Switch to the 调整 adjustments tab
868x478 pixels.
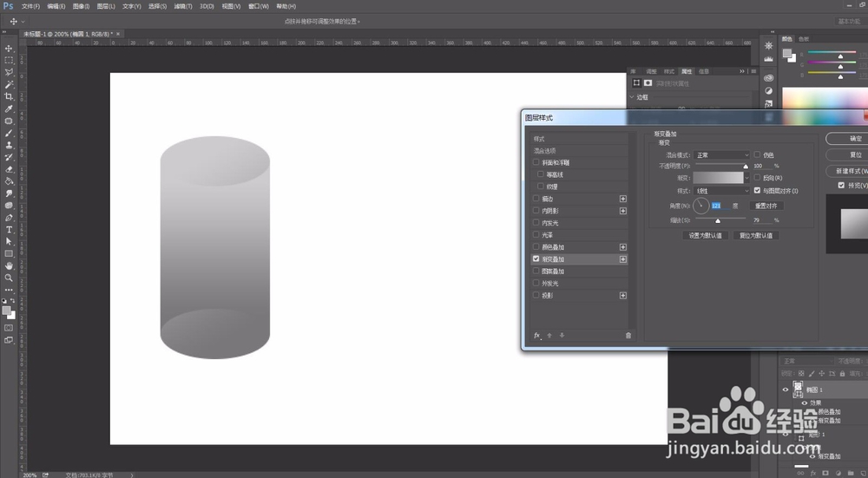(x=652, y=71)
